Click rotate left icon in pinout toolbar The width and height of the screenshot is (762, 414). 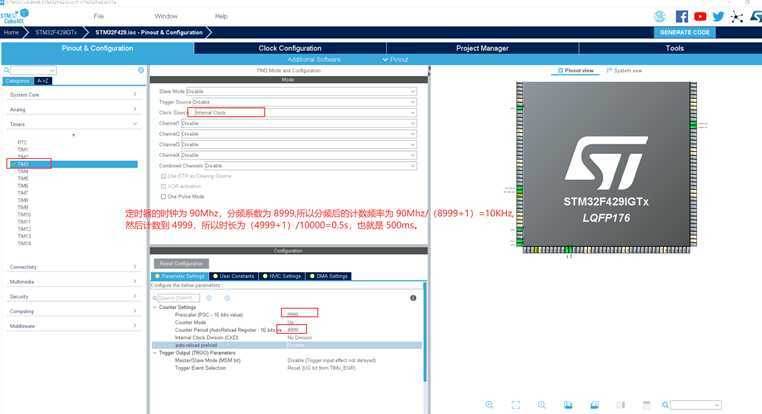point(568,404)
